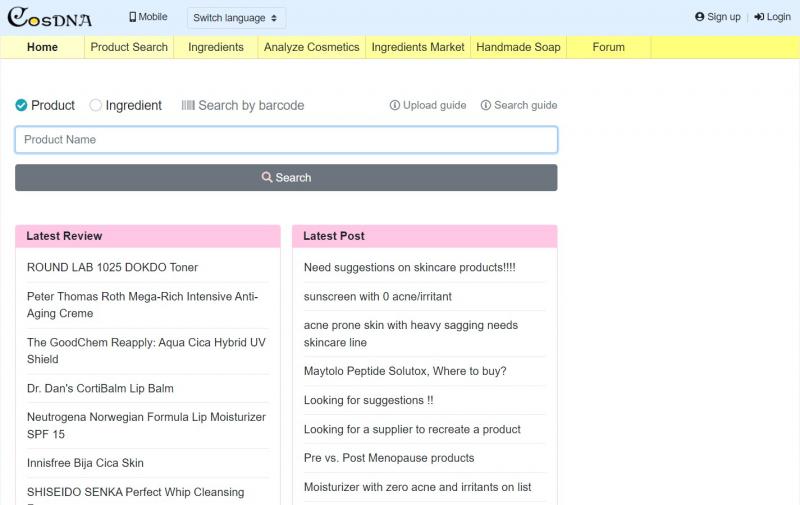
Task: Click the magnifier Search button
Action: click(x=286, y=178)
